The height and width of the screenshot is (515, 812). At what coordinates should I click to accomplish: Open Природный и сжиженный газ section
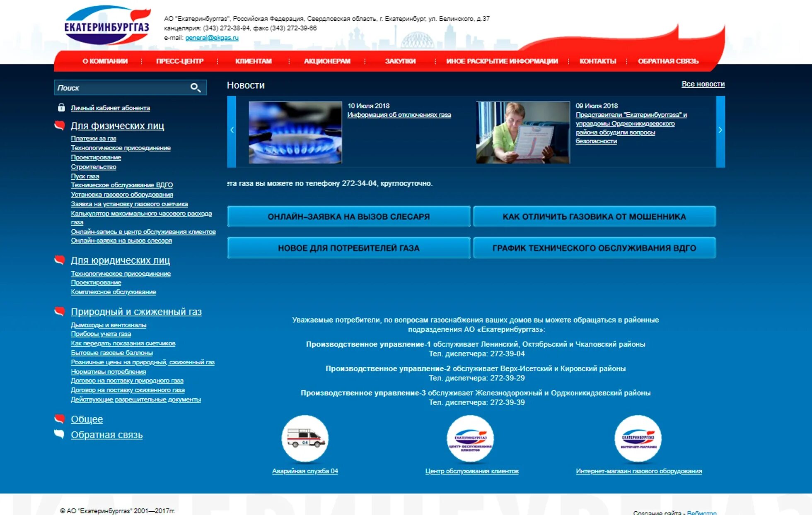point(136,312)
